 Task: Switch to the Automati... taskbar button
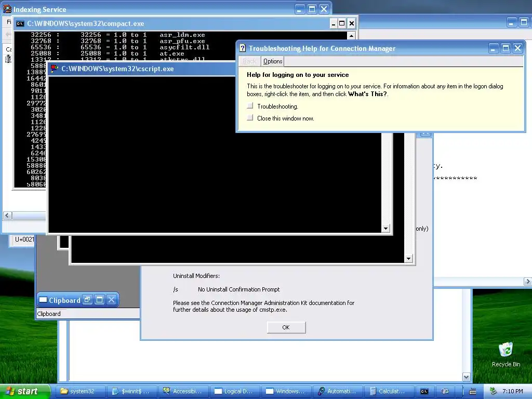pos(338,391)
